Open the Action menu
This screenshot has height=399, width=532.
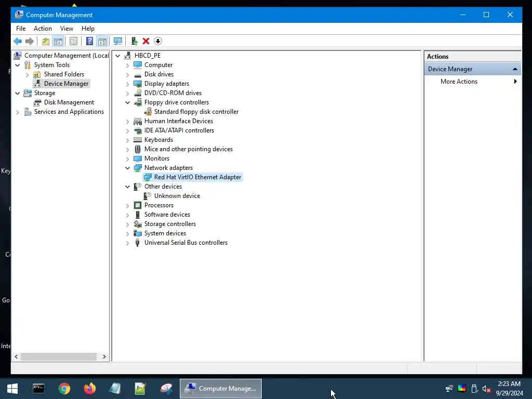[43, 29]
